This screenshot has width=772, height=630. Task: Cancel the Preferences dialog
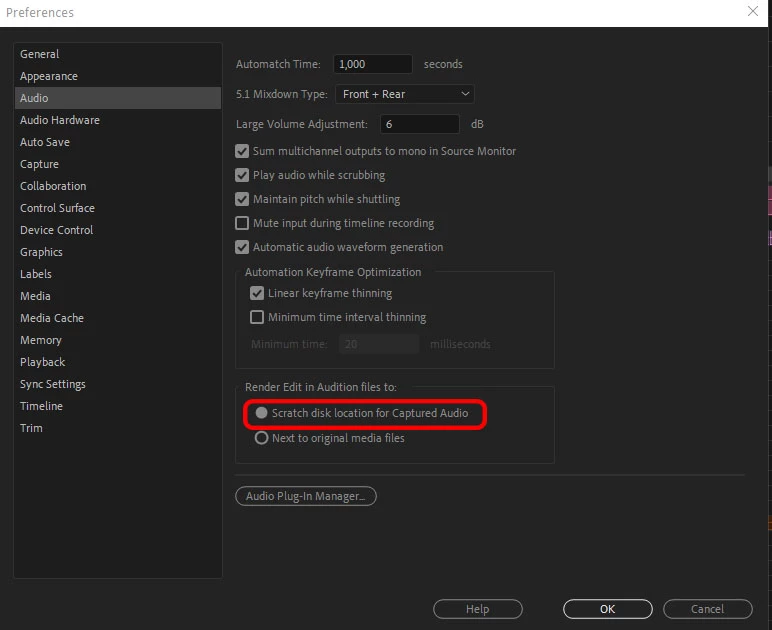[x=708, y=609]
